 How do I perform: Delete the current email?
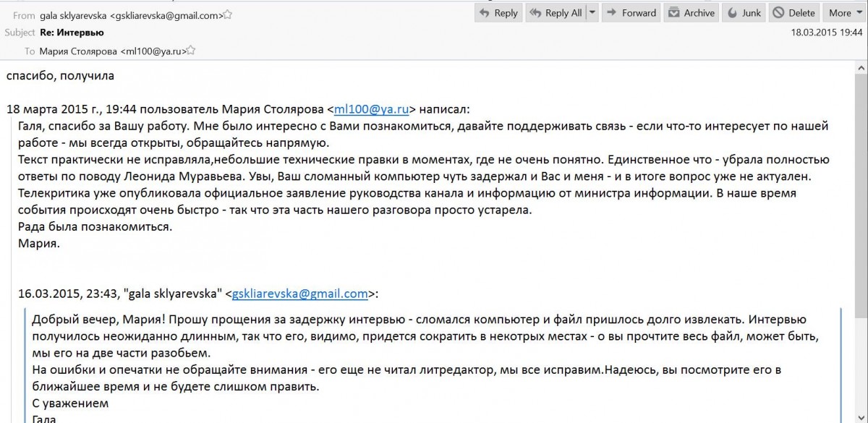(793, 13)
